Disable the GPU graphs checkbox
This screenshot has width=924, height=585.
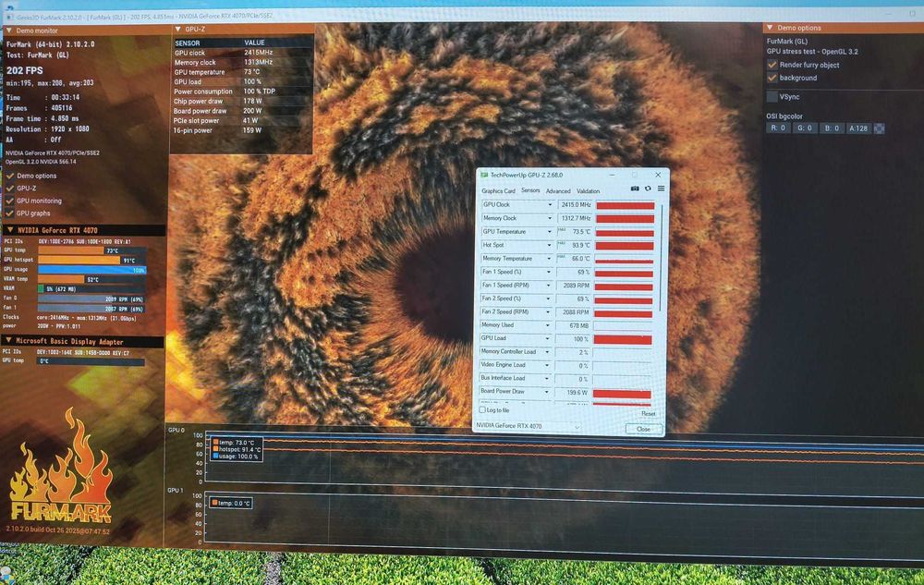(10, 213)
